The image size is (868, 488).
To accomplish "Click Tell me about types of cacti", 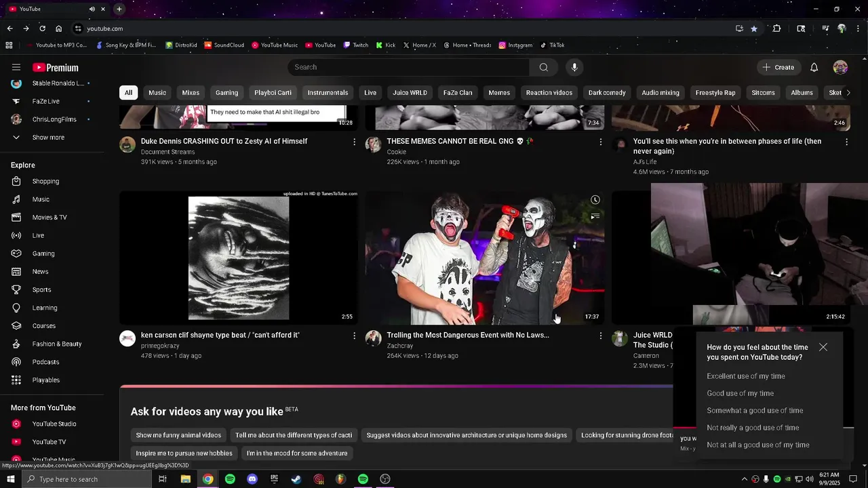I will click(294, 435).
